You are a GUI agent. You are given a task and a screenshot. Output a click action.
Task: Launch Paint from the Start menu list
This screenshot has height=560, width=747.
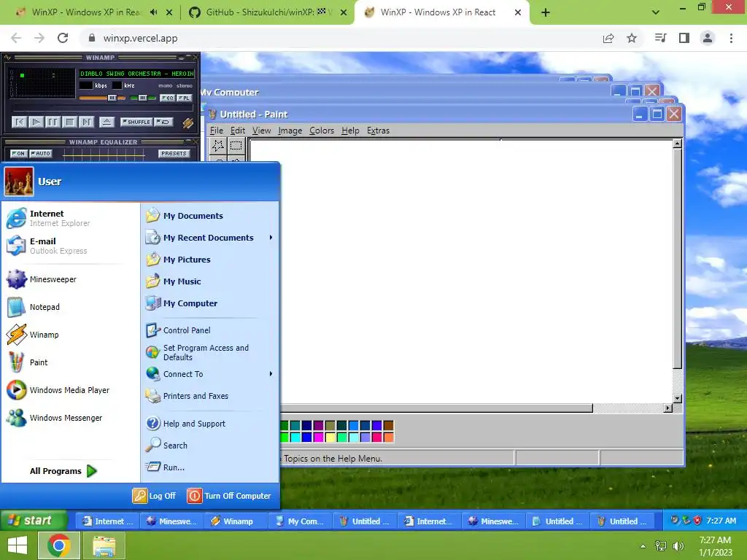[71, 362]
